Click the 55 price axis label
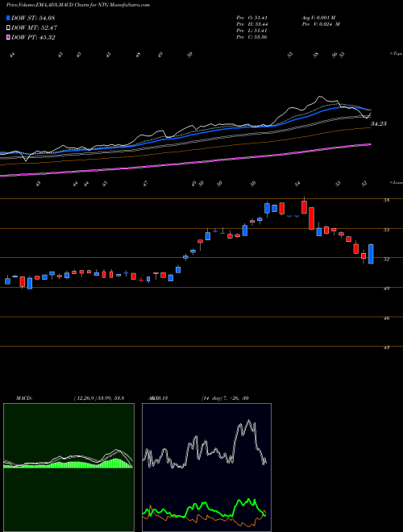 (x=386, y=230)
